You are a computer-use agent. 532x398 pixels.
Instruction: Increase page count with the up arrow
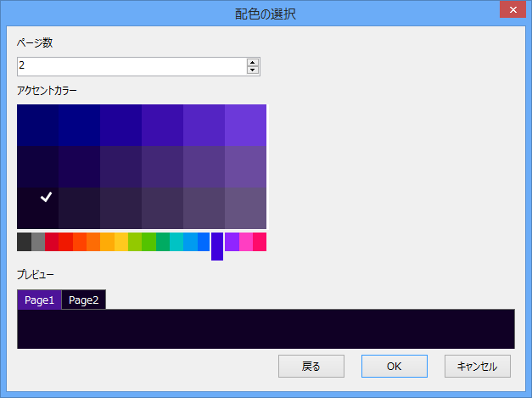pos(252,62)
